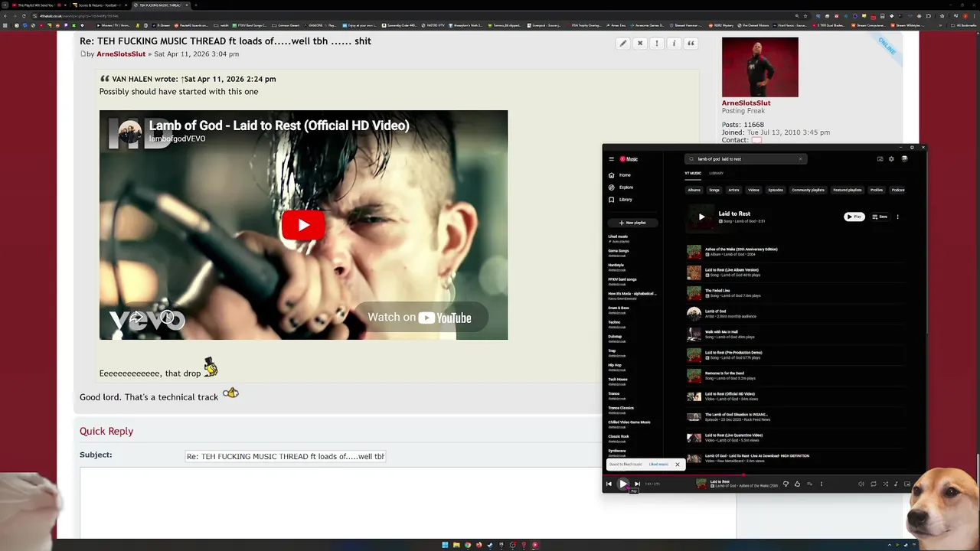Skip to the previous track in YT Music
980x551 pixels.
pyautogui.click(x=609, y=484)
